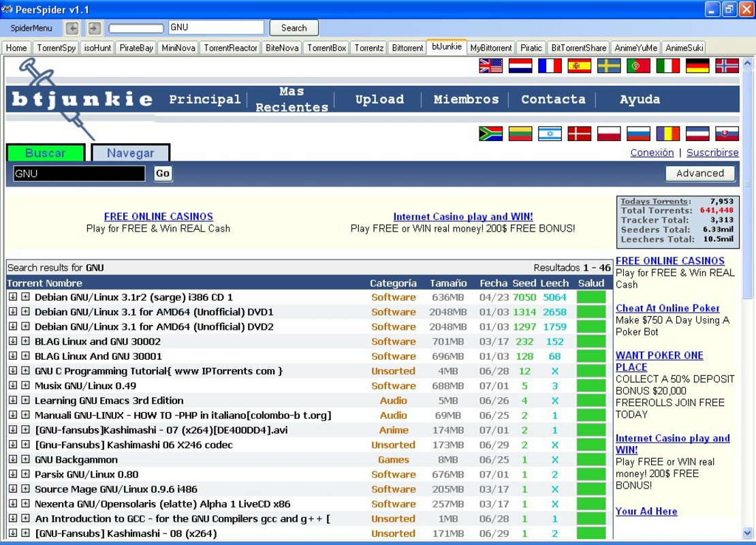Screen dimensions: 756x545
Task: Switch site language with the UK/US flag
Action: coord(490,65)
